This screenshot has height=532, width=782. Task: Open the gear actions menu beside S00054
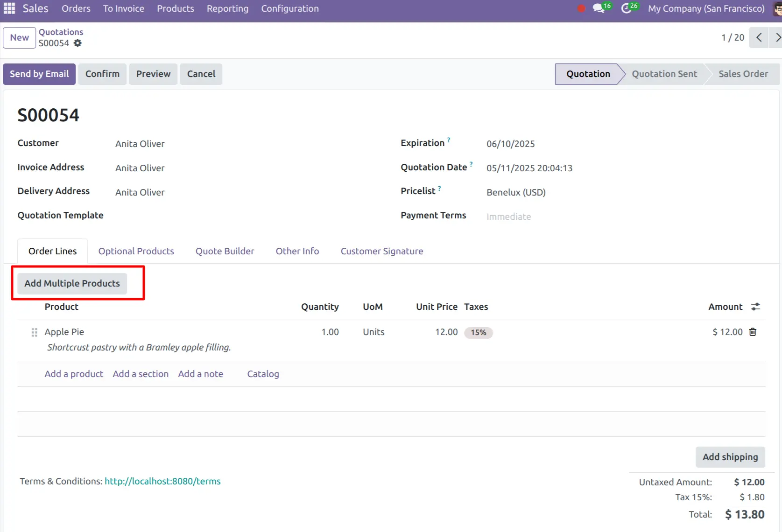click(x=77, y=43)
